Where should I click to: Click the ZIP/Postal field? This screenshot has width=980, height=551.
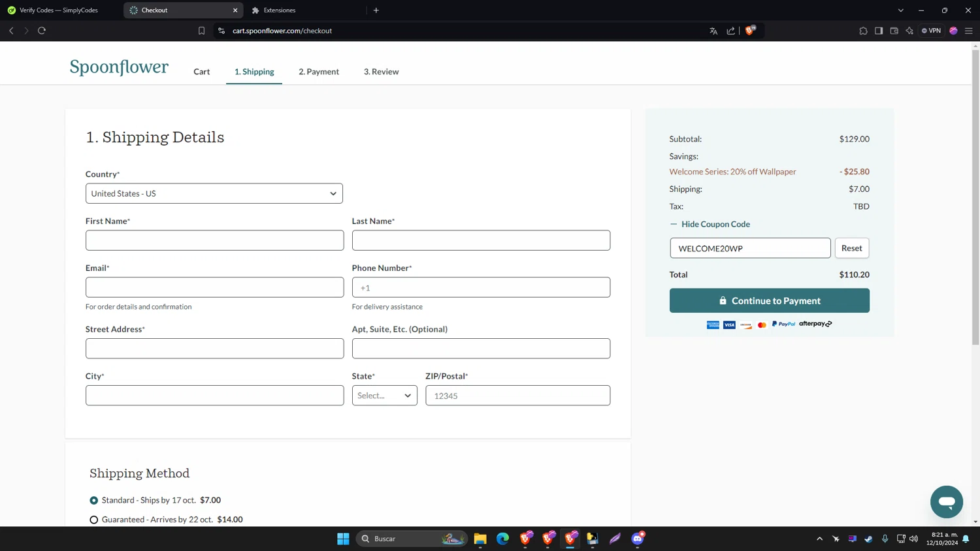(x=518, y=396)
